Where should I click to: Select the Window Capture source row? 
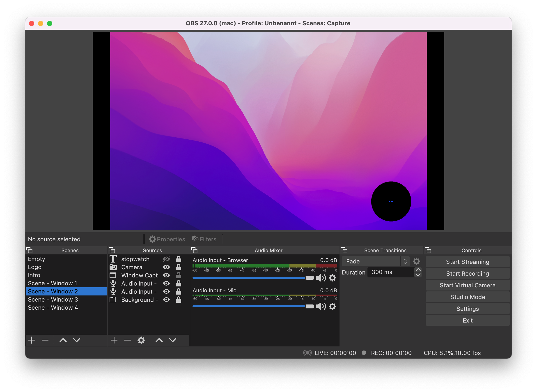coord(149,275)
